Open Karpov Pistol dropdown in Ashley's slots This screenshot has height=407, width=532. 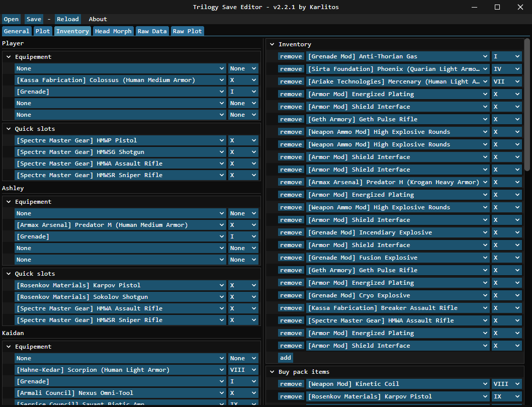[x=120, y=285]
